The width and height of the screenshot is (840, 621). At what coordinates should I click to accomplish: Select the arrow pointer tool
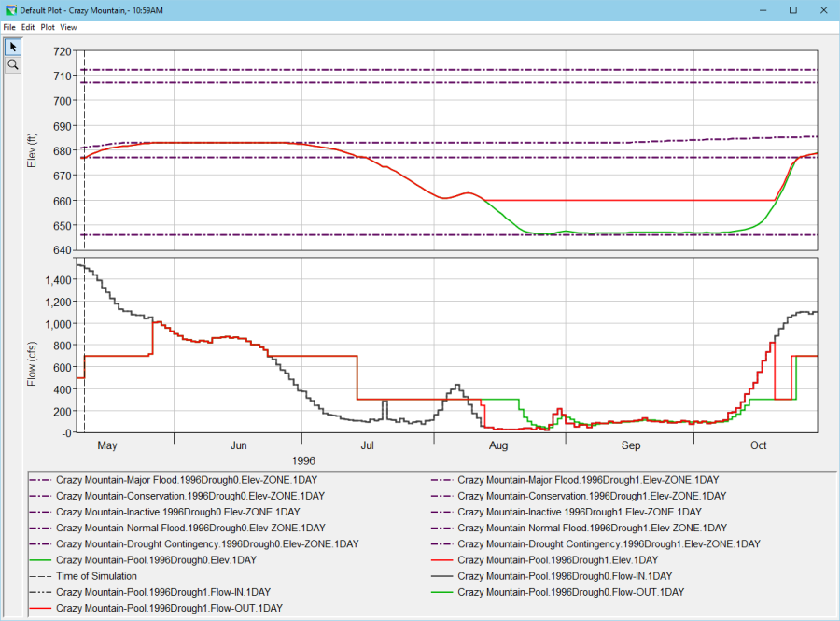point(13,47)
